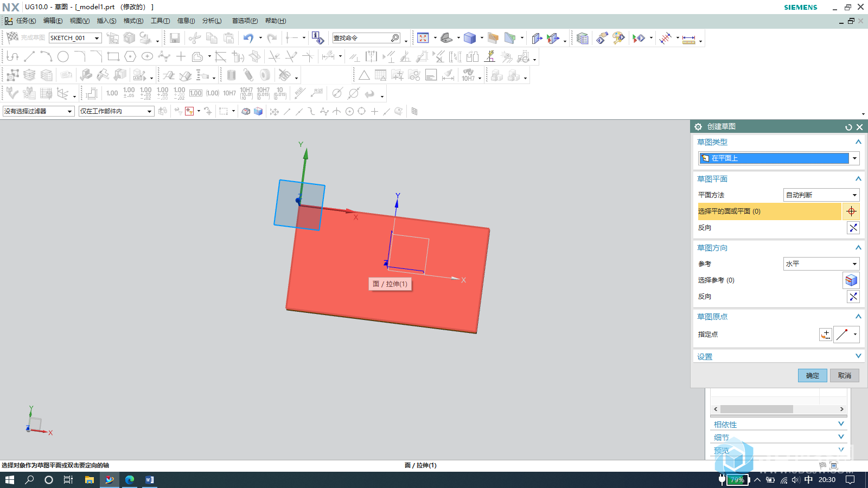Click the Undo arrow icon
This screenshot has width=868, height=488.
(248, 38)
